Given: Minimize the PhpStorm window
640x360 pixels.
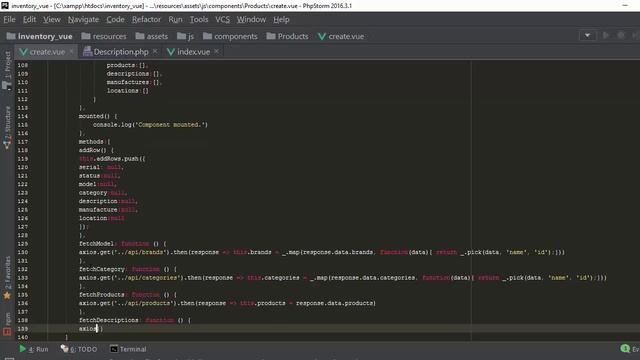Looking at the screenshot, I should click(x=625, y=5).
